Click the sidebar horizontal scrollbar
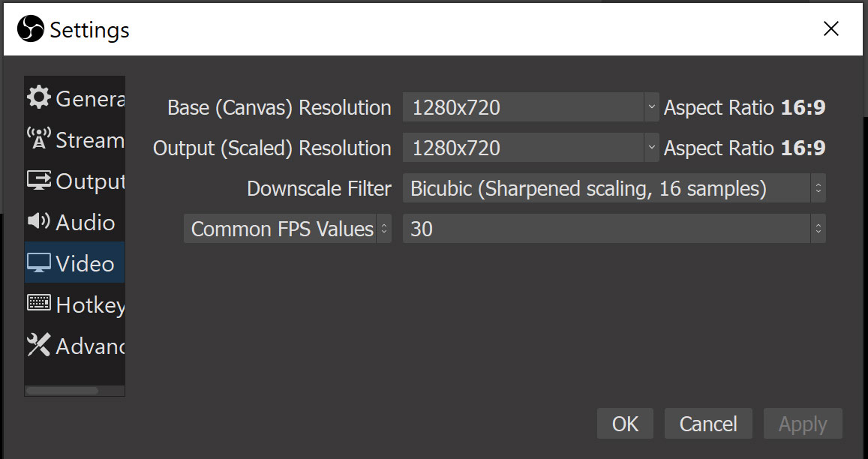Image resolution: width=868 pixels, height=459 pixels. coord(62,391)
